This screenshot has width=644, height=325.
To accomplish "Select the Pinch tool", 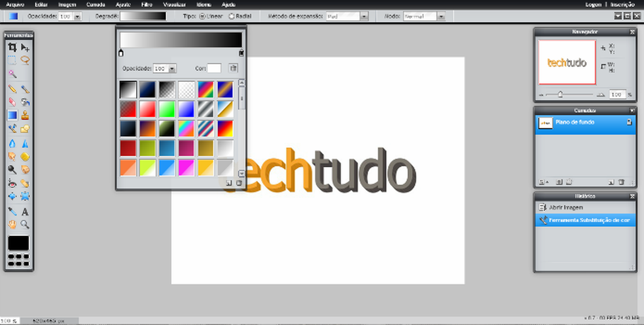I will coord(25,196).
